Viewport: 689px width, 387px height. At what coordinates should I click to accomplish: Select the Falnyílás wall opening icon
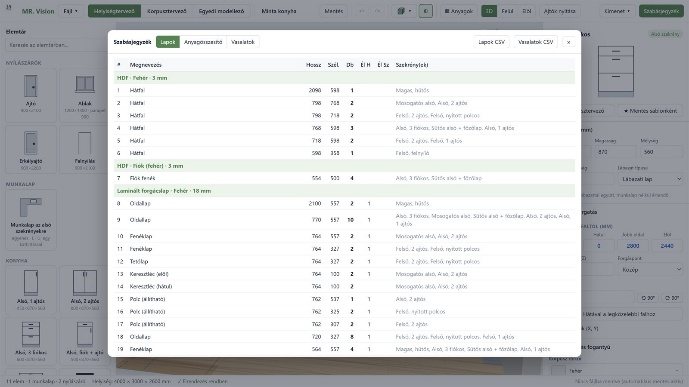tap(85, 149)
